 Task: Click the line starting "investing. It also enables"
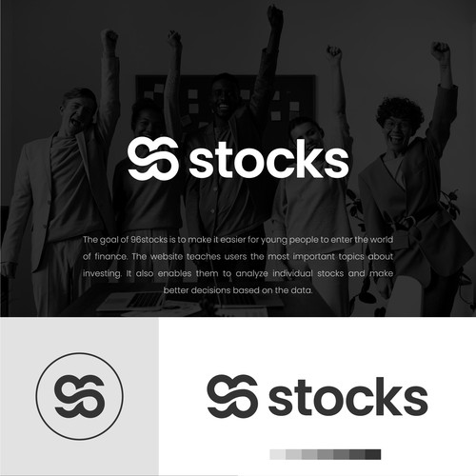coord(238,273)
